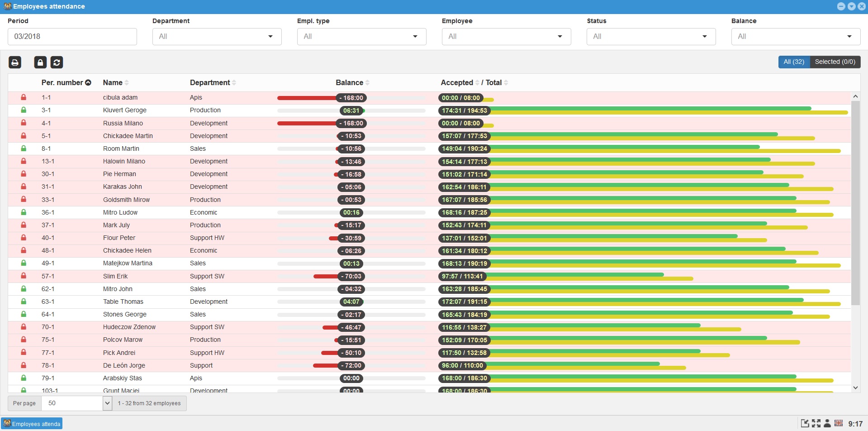Switch to the Selected (0/0) tab
The image size is (868, 431).
(835, 62)
